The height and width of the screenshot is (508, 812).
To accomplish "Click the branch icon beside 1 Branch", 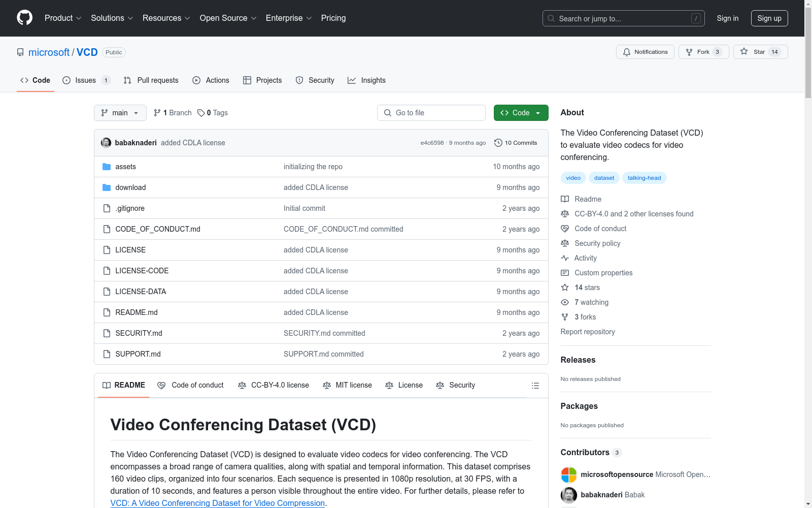I will (x=157, y=113).
